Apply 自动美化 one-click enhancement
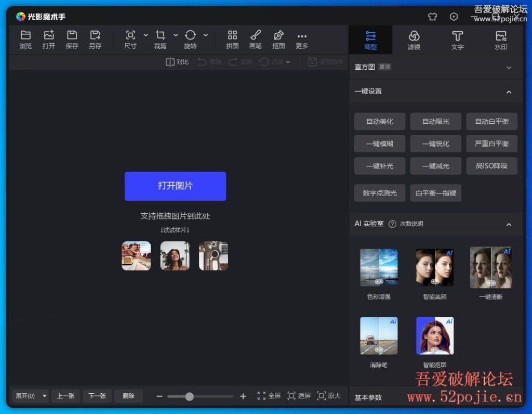532x414 pixels. click(x=379, y=121)
